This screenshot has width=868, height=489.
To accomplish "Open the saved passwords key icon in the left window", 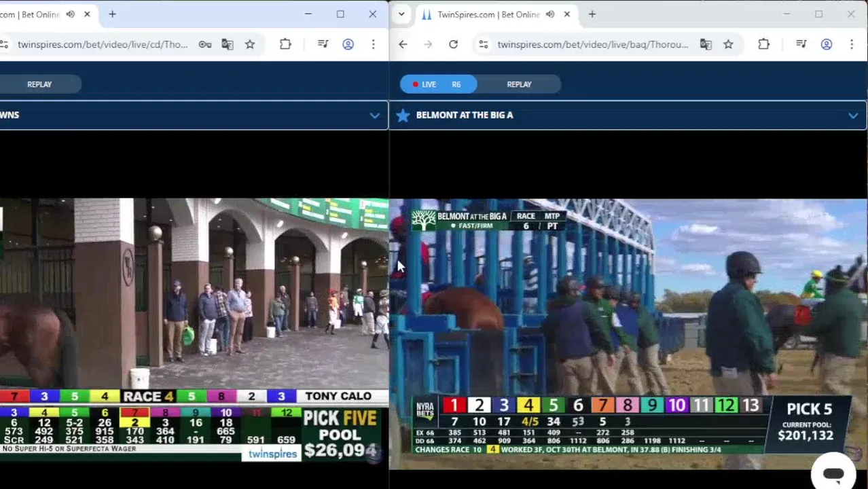I will point(204,45).
